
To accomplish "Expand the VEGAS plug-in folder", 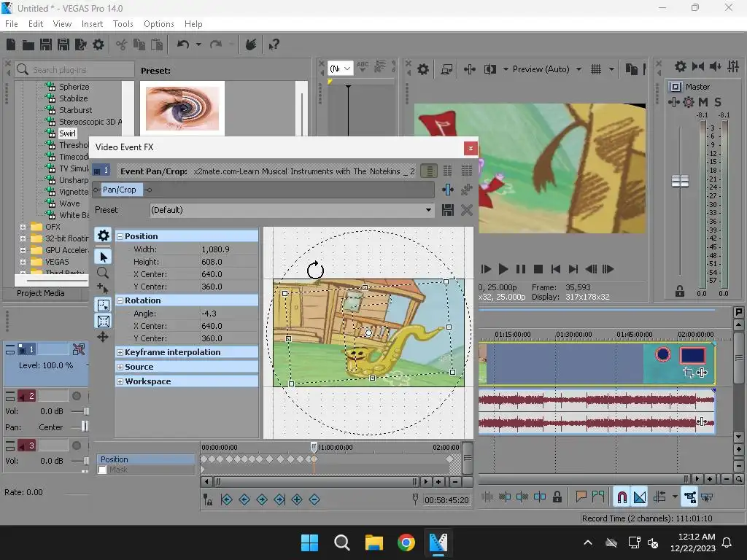I will pyautogui.click(x=23, y=262).
